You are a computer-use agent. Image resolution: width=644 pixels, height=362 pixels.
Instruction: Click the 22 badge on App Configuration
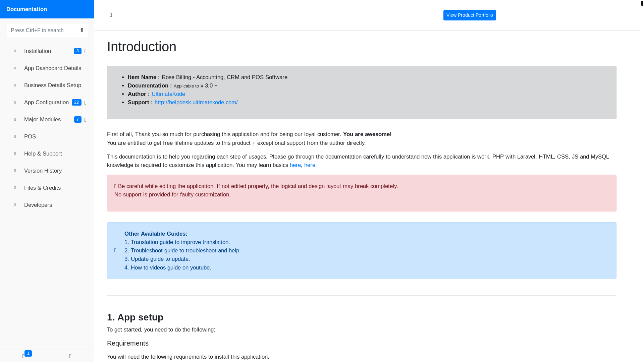(x=76, y=102)
